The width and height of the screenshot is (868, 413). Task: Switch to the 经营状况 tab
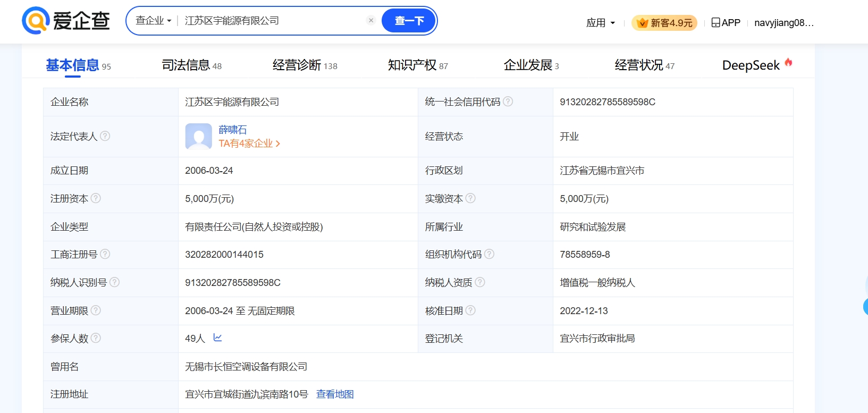pyautogui.click(x=644, y=65)
